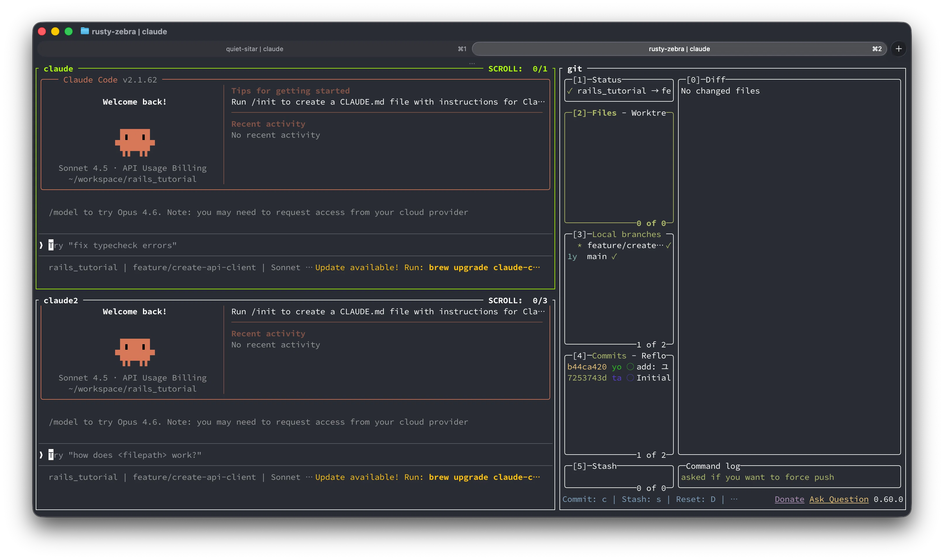Click the "Claude Code v2.1.62" header
The height and width of the screenshot is (560, 944).
click(x=110, y=80)
